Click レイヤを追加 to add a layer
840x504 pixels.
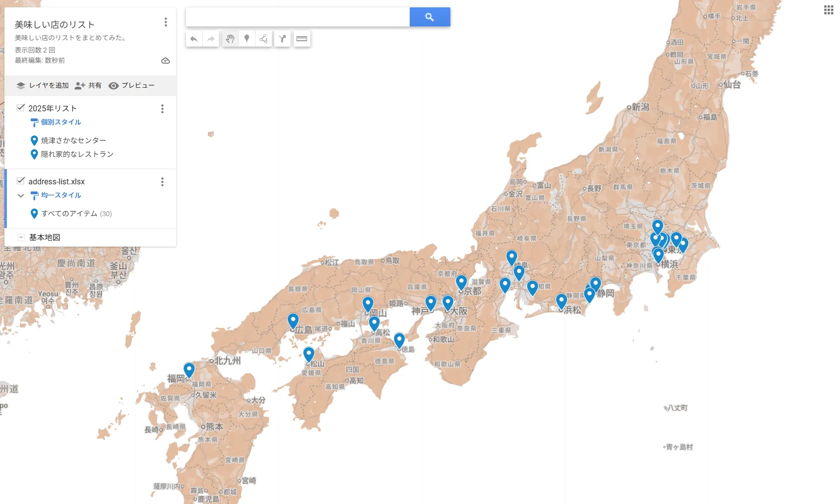[x=43, y=85]
